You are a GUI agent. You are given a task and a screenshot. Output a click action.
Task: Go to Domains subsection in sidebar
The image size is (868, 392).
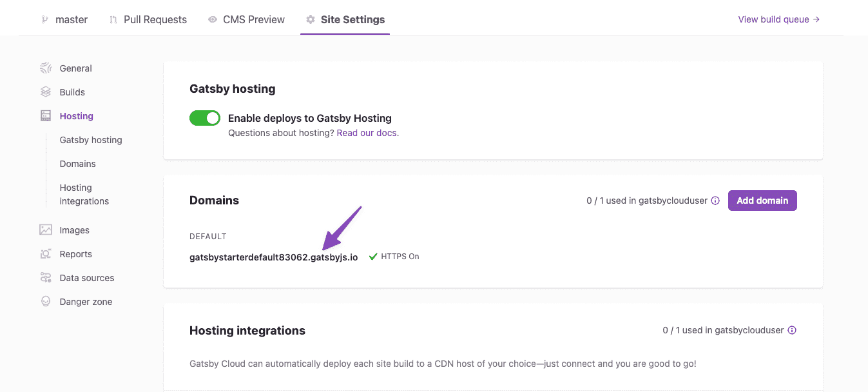(77, 164)
